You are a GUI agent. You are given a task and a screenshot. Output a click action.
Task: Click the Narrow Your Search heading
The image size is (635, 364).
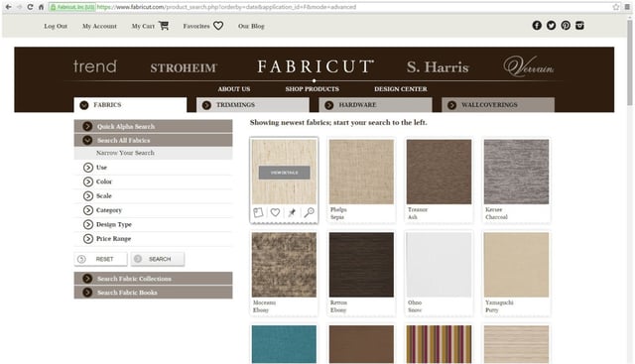tap(125, 153)
